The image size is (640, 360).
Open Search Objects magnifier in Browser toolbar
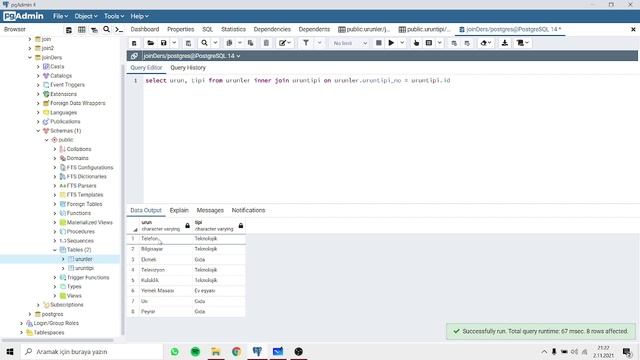(x=107, y=29)
